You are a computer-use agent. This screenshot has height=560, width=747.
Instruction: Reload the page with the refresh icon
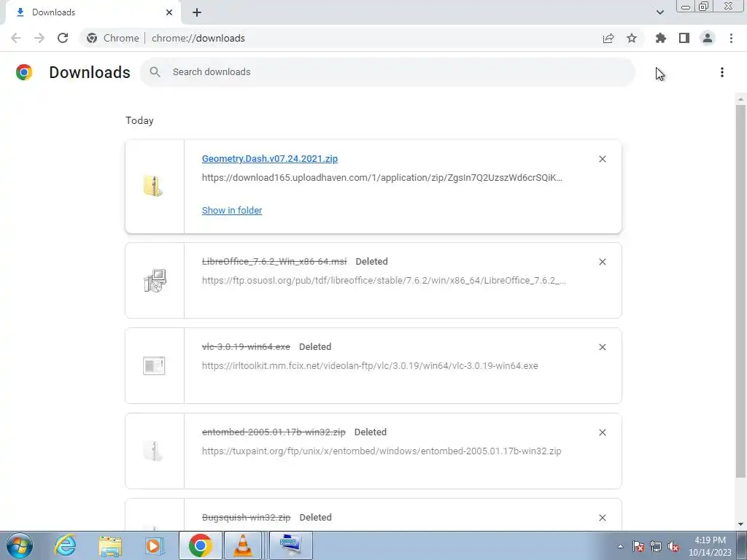pos(63,38)
